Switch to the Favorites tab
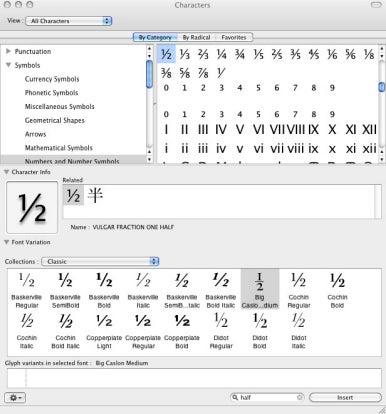Screen dimensions: 386x414 [234, 37]
